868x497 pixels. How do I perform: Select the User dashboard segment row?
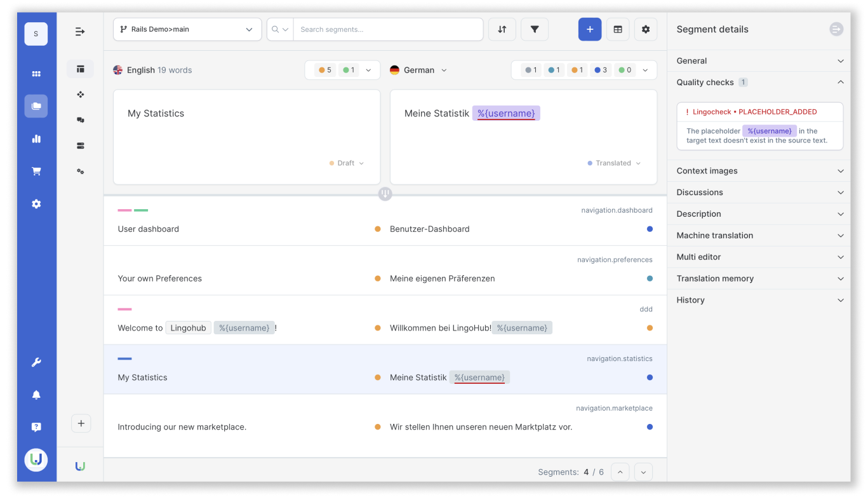[x=385, y=221]
